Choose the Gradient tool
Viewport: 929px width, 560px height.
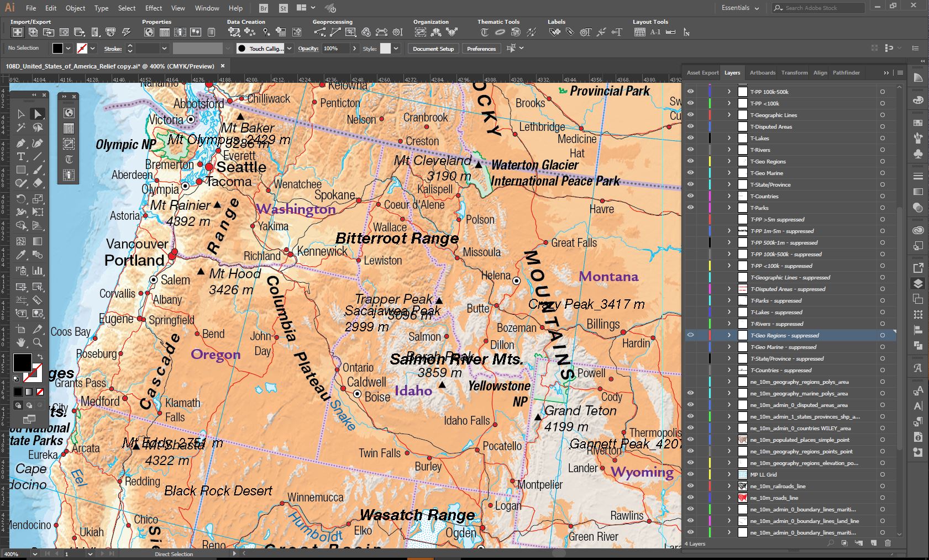[38, 241]
